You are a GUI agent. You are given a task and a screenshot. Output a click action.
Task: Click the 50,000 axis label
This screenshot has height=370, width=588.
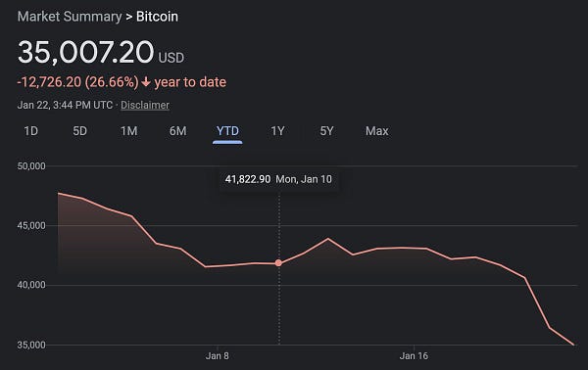31,166
